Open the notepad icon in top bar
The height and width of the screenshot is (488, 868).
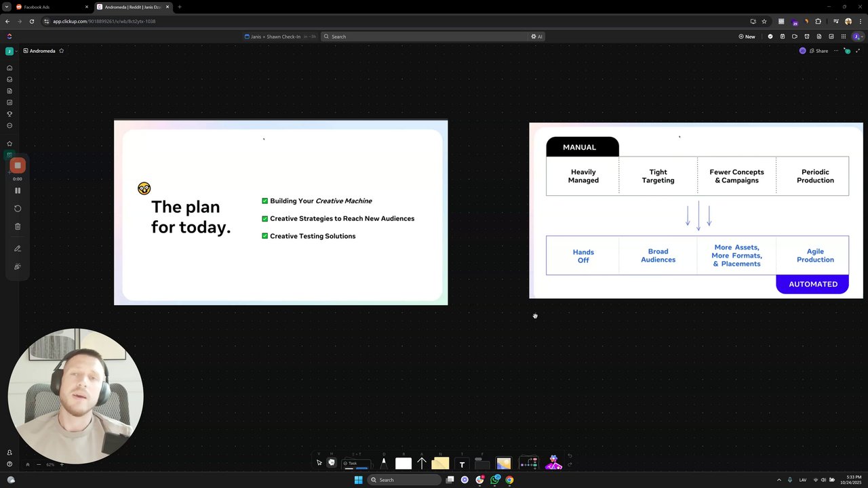pos(782,37)
